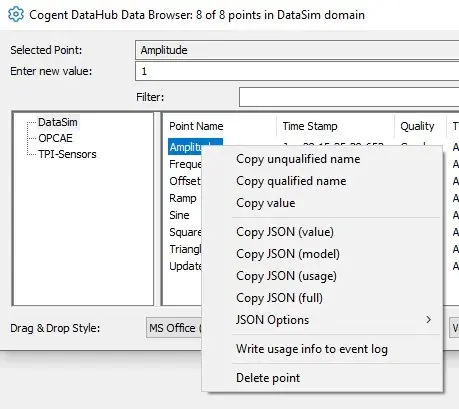Image resolution: width=459 pixels, height=409 pixels.
Task: Click the Enter new value field
Action: [297, 71]
